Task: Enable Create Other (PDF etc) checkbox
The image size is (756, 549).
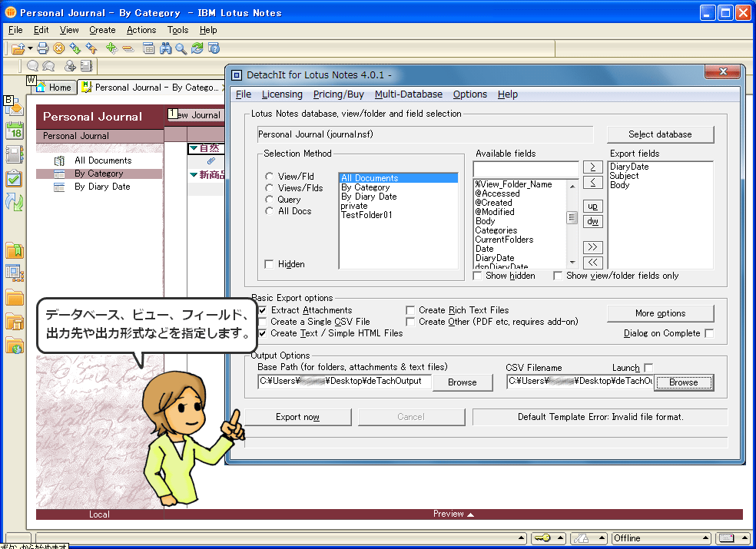Action: coord(410,322)
